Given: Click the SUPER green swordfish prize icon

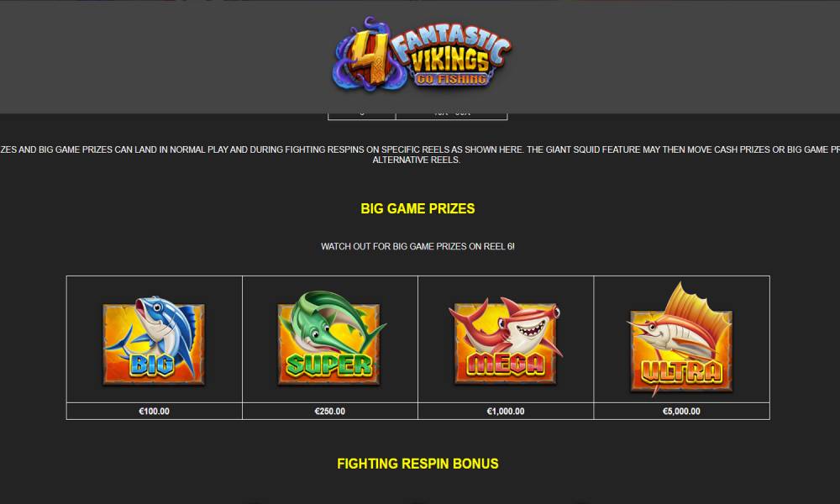Looking at the screenshot, I should [331, 339].
